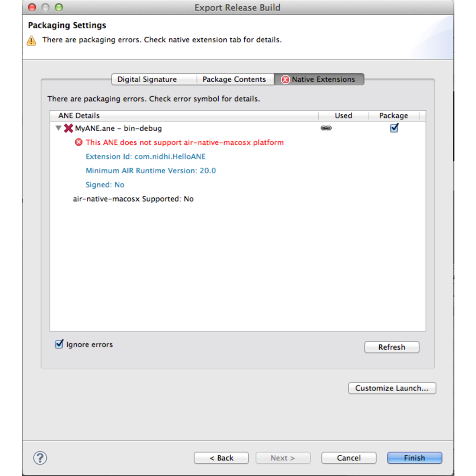
Task: Cancel the Export Release Build dialog
Action: pyautogui.click(x=348, y=458)
